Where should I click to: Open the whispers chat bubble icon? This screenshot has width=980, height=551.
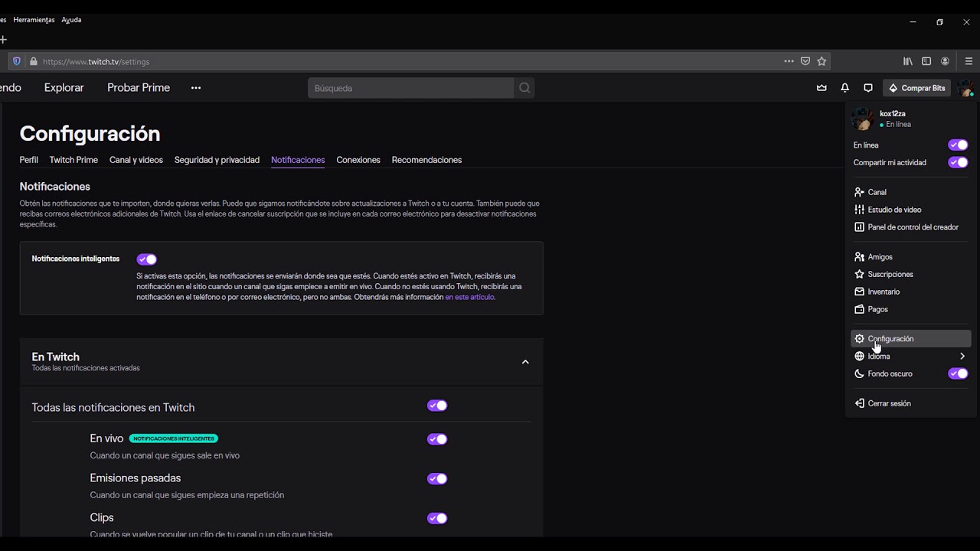coord(868,88)
